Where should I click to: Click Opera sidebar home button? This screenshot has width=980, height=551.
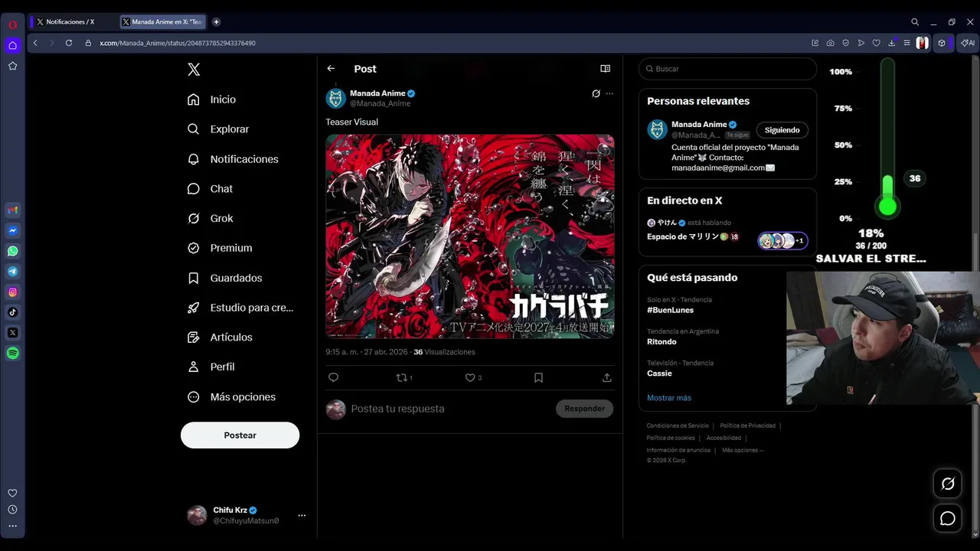coord(12,45)
